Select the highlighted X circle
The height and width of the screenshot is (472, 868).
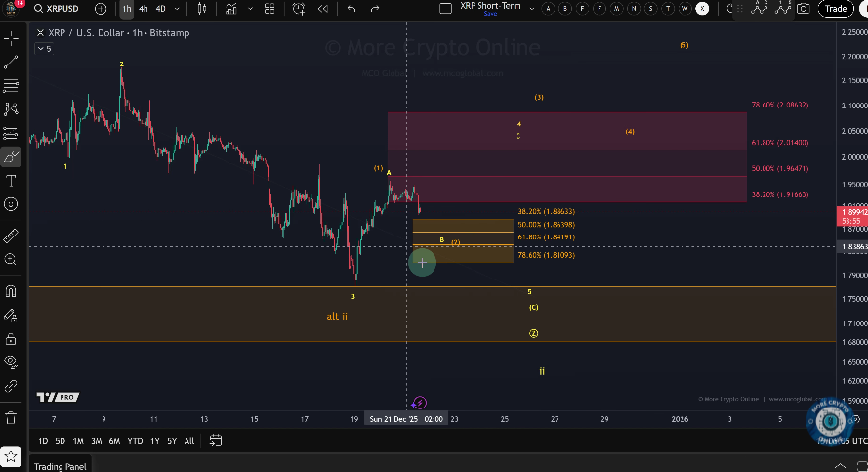pyautogui.click(x=702, y=9)
